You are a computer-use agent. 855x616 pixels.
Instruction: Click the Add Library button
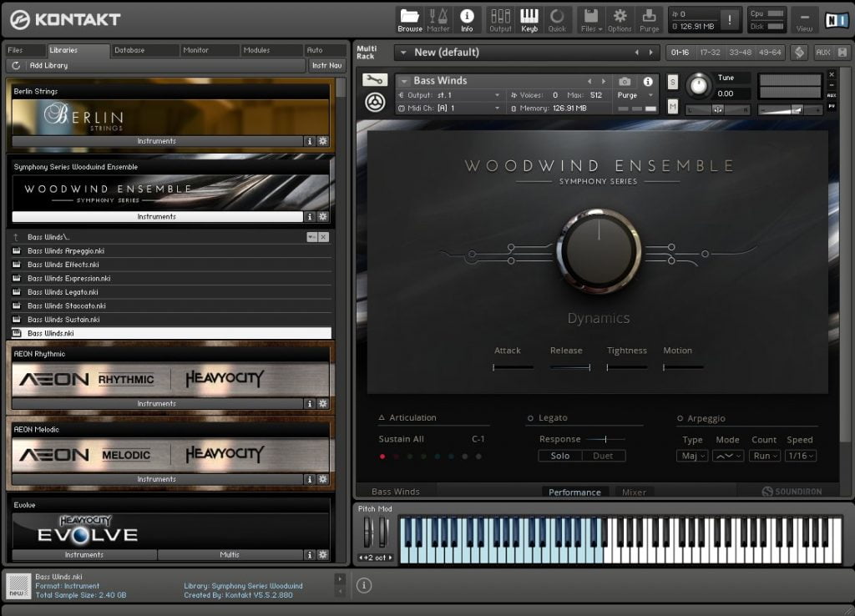pyautogui.click(x=48, y=65)
